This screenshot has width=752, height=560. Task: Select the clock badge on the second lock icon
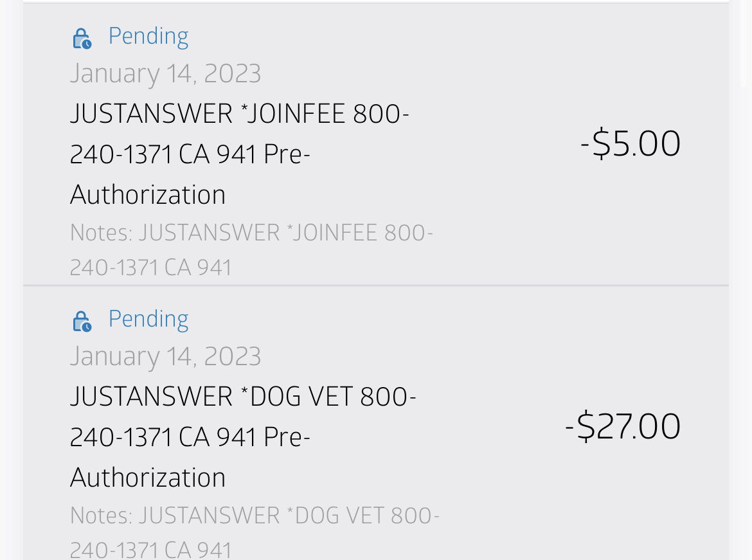coord(87,327)
